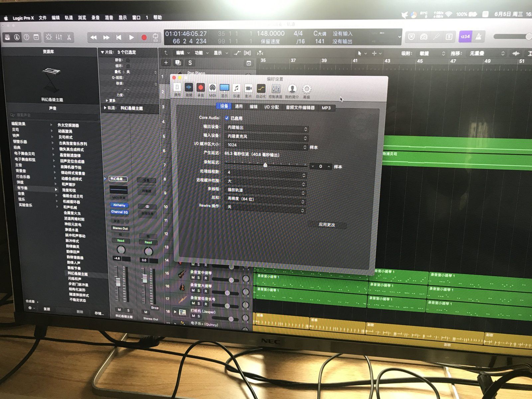Image resolution: width=532 pixels, height=399 pixels.
Task: Collapse the 片段 inspector disclosure triangle
Action: 102,52
